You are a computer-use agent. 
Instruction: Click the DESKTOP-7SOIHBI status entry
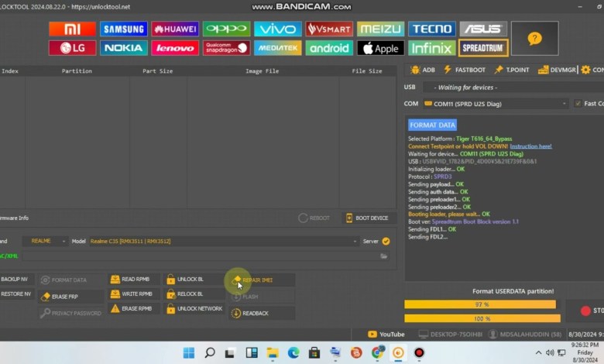(451, 335)
